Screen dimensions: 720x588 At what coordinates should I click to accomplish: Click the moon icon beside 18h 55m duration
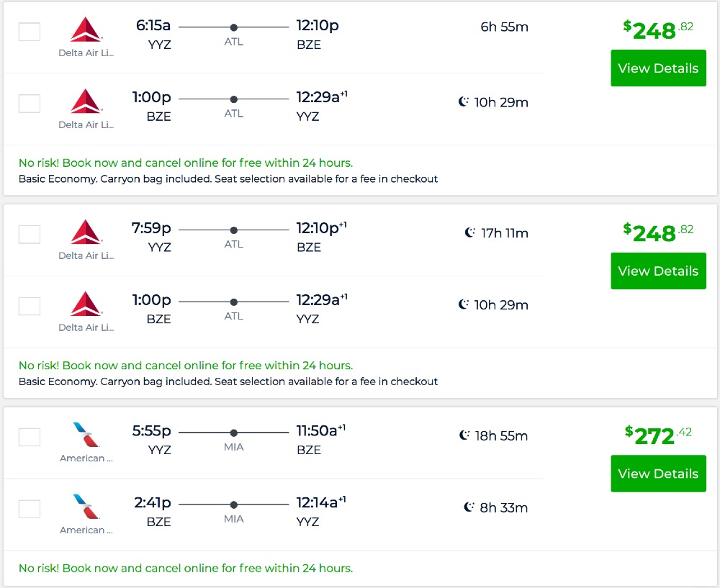[465, 435]
